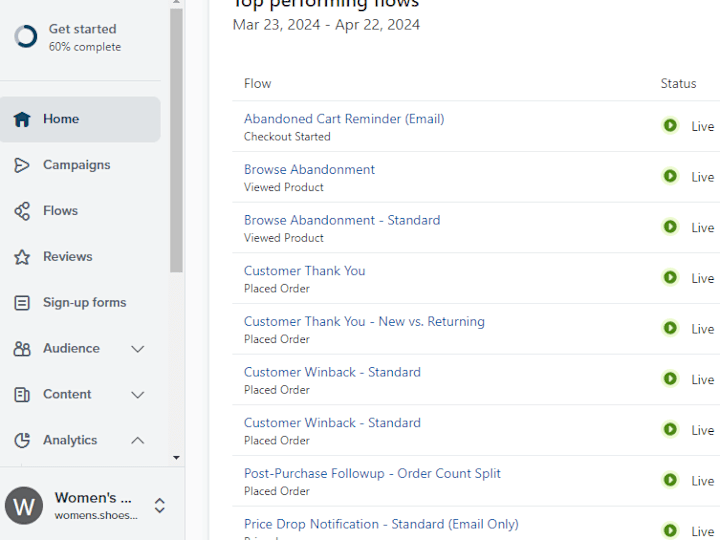Click the Analytics pie chart icon

point(22,440)
